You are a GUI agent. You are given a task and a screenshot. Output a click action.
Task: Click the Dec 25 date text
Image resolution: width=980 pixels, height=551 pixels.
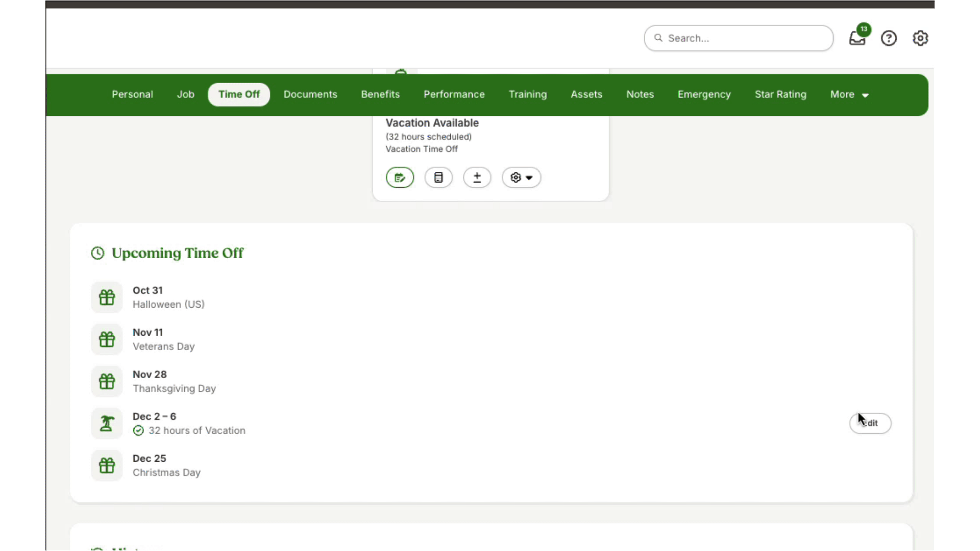pos(150,459)
